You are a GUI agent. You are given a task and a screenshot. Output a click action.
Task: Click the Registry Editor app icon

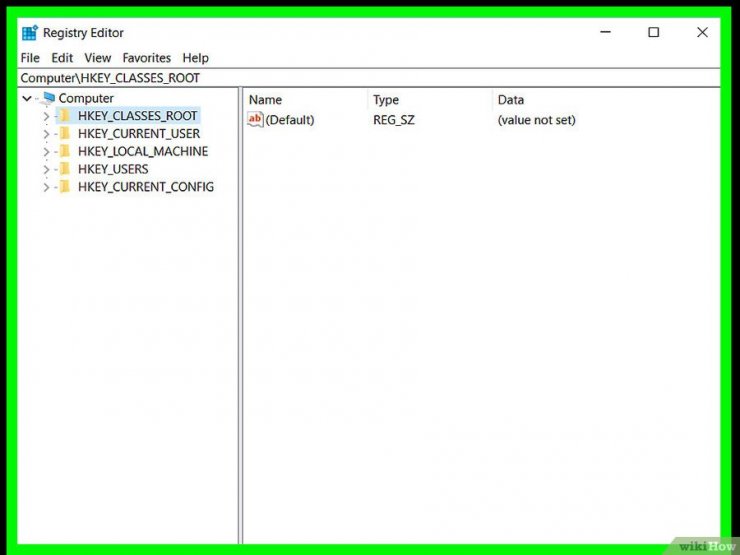[x=30, y=33]
